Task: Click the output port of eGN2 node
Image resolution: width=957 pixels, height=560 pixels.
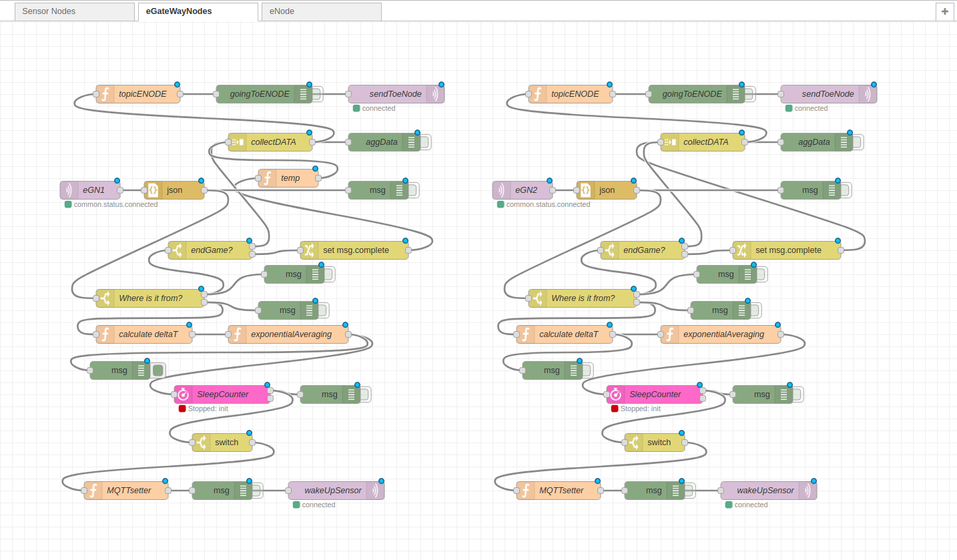Action: point(553,190)
